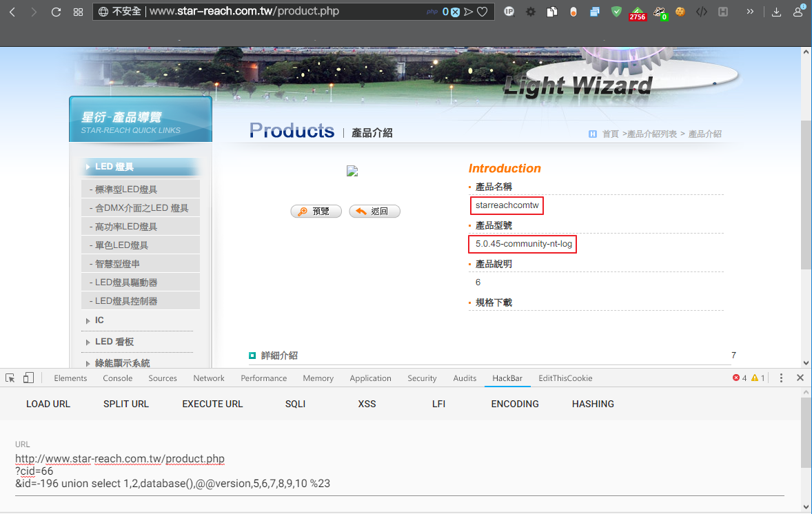Click the orange dot extension icon
The image size is (812, 514).
point(574,12)
